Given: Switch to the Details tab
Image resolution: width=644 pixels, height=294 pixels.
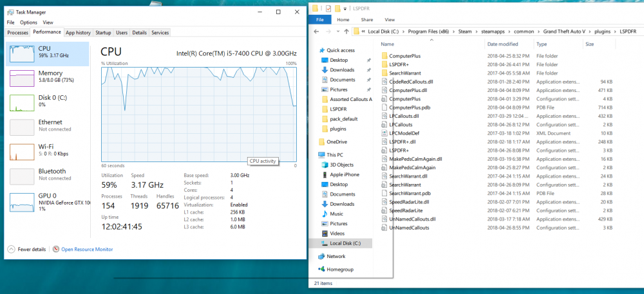Looking at the screenshot, I should coord(139,33).
